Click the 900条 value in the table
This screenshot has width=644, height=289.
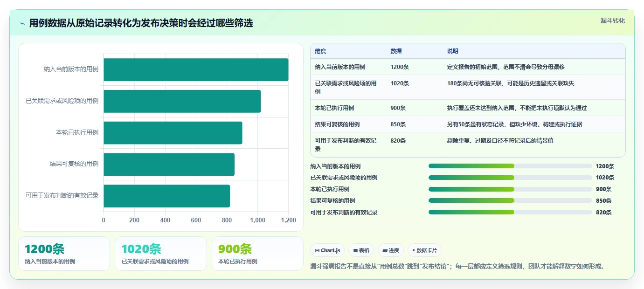[398, 108]
